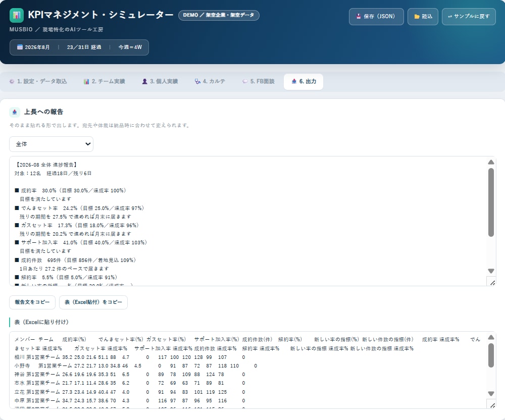
Task: Click the 志水 row in table
Action: [130, 383]
